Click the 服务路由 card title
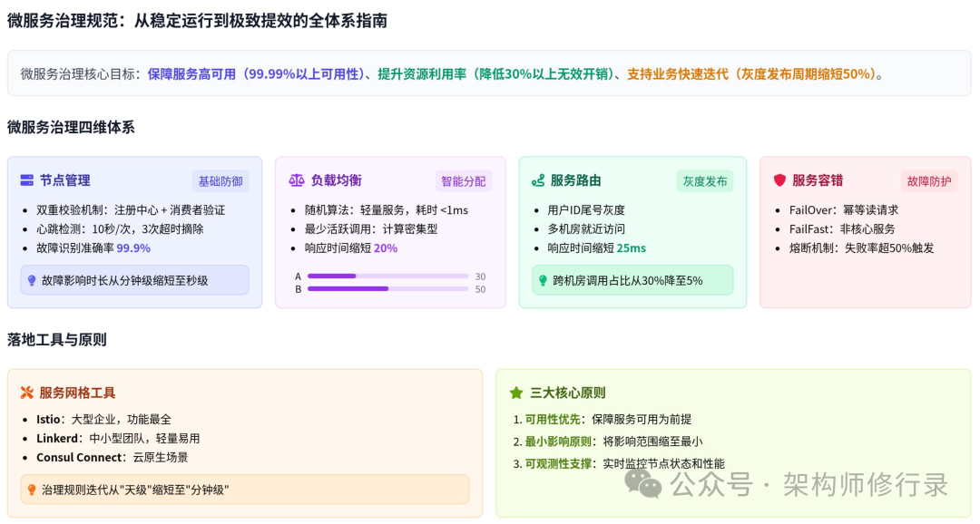 (x=575, y=180)
